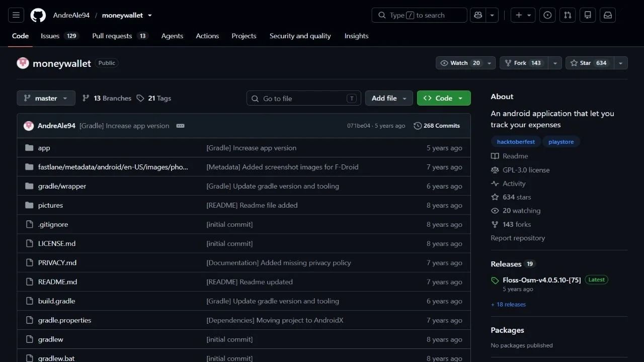
Task: Open the 268 Commits history
Action: coord(437,126)
